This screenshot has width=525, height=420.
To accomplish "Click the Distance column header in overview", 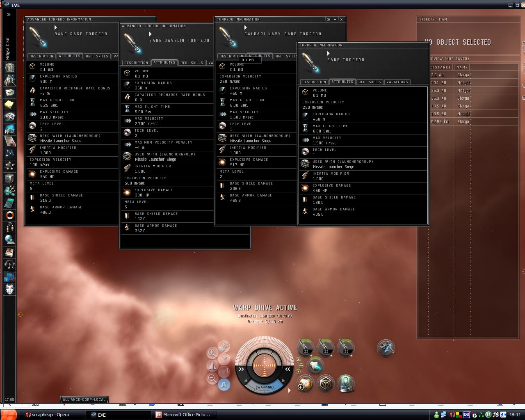I will point(440,67).
